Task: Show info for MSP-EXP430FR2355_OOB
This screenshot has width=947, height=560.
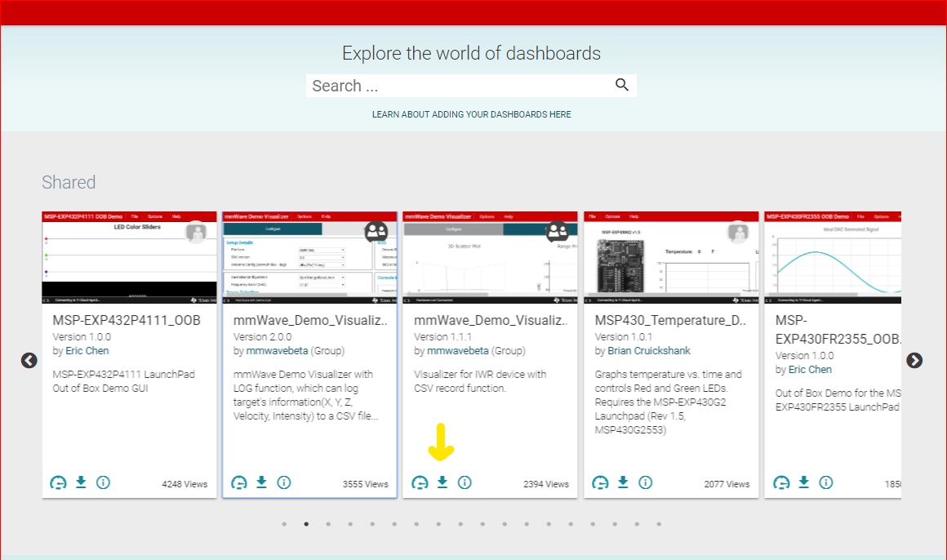Action: [x=826, y=482]
